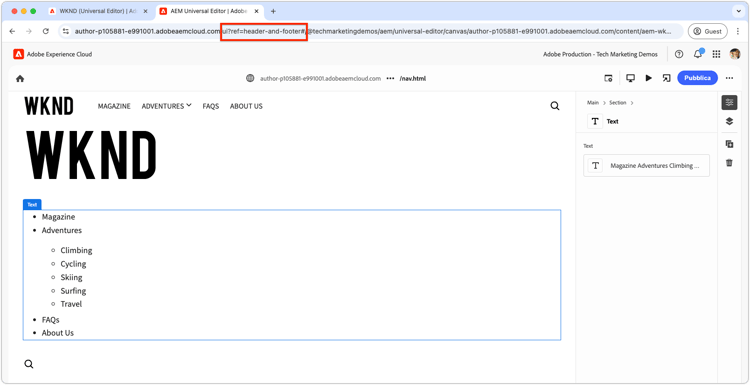Delete the selected Text component
The height and width of the screenshot is (385, 750).
pyautogui.click(x=729, y=163)
